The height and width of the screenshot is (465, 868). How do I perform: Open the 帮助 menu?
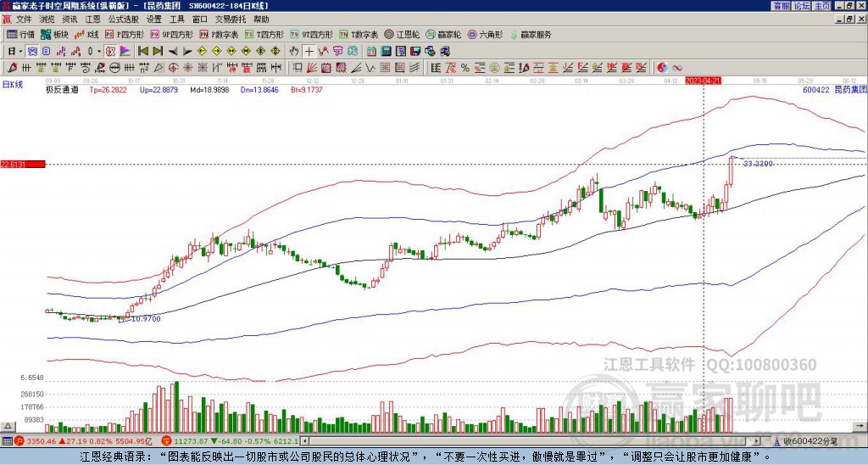pyautogui.click(x=261, y=20)
